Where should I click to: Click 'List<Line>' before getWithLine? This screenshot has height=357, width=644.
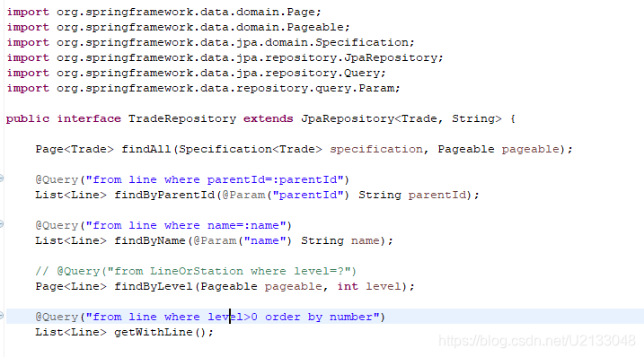71,332
